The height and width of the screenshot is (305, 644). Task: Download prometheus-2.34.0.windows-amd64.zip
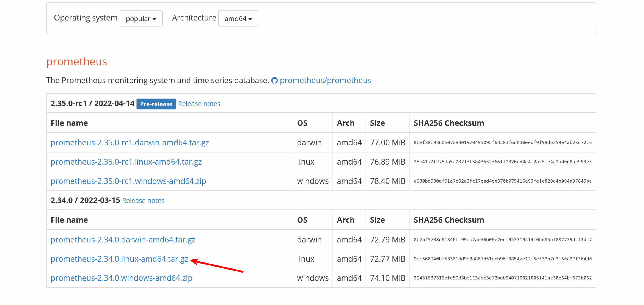121,278
